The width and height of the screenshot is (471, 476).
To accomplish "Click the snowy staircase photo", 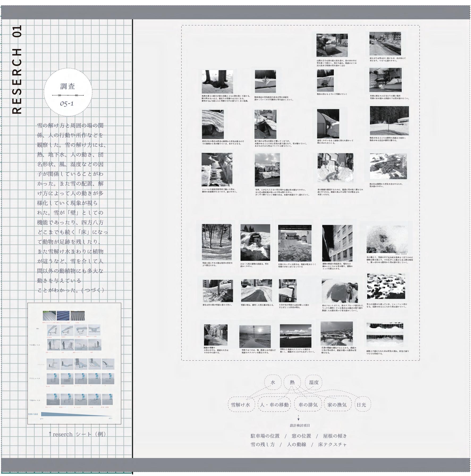I will point(217,169).
